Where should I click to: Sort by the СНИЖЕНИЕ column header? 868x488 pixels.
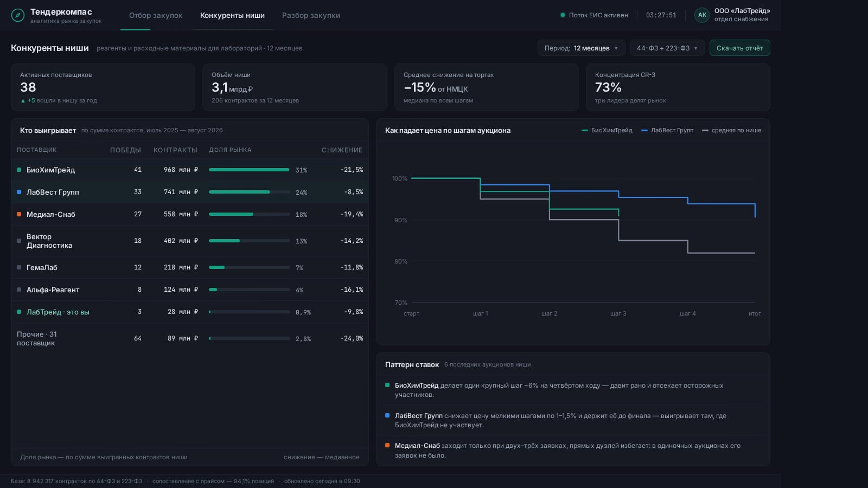pyautogui.click(x=342, y=150)
